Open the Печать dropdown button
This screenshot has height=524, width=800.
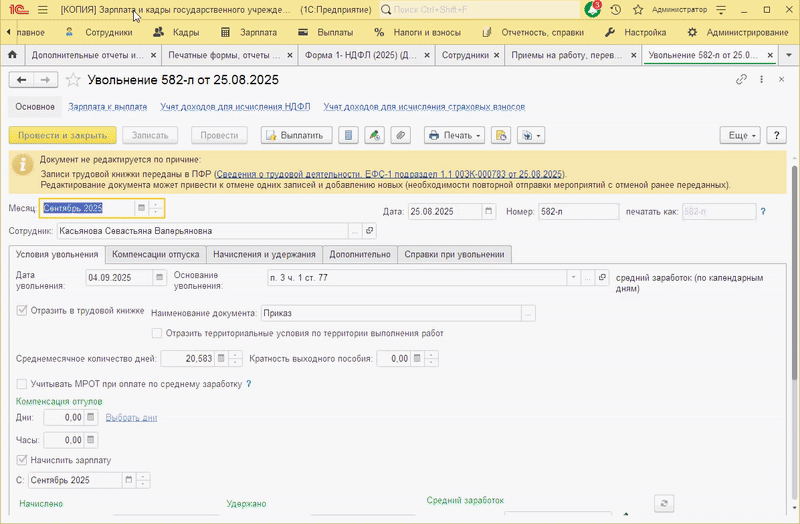coord(455,135)
